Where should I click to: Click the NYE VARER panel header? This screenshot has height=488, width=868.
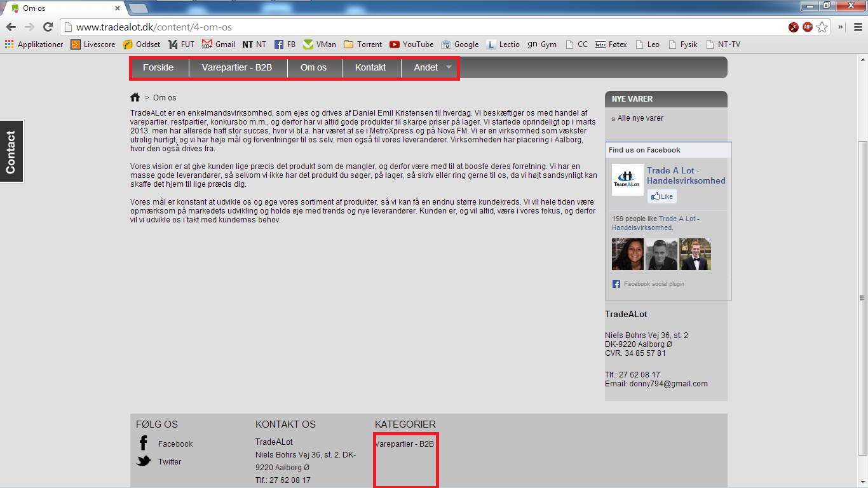pos(666,99)
